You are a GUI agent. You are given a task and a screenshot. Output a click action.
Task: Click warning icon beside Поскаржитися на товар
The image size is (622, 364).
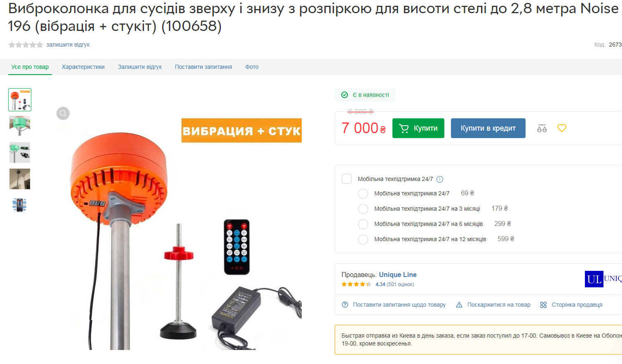[459, 305]
